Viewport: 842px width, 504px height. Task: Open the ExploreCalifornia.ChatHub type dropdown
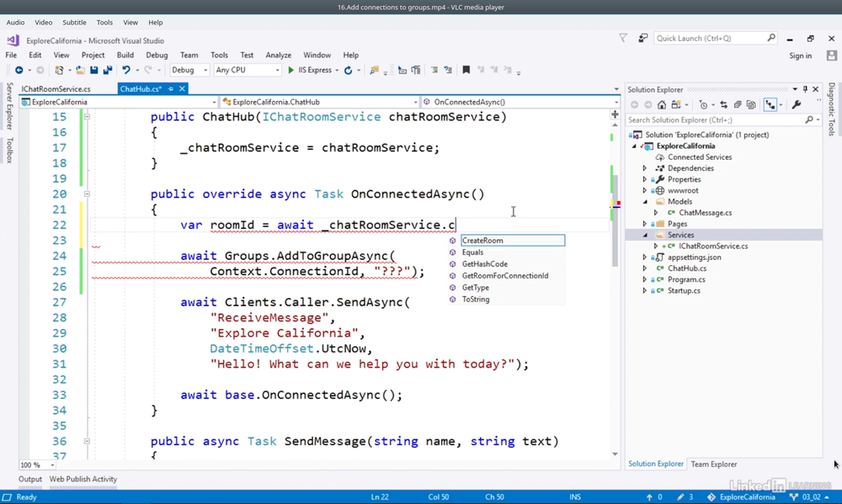tap(319, 102)
